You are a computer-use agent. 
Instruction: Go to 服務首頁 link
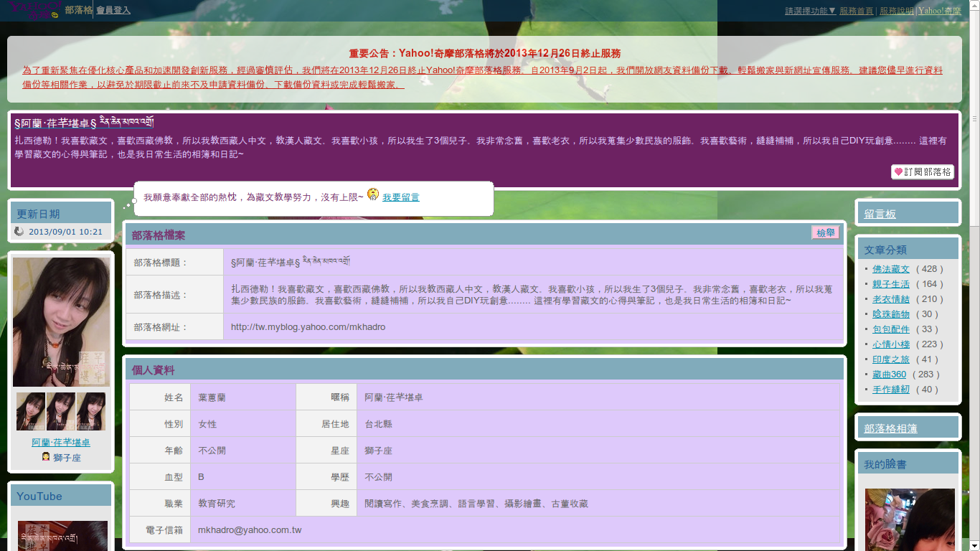[857, 11]
